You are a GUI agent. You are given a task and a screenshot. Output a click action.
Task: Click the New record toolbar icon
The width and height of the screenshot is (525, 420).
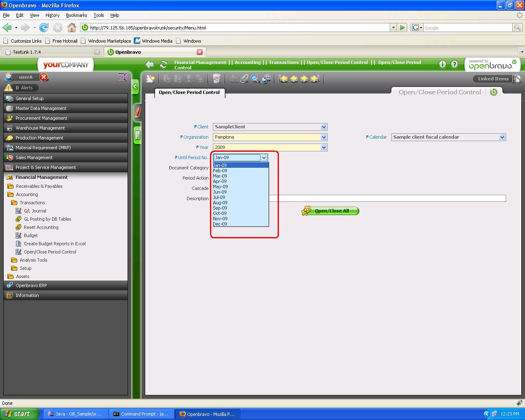coord(151,79)
